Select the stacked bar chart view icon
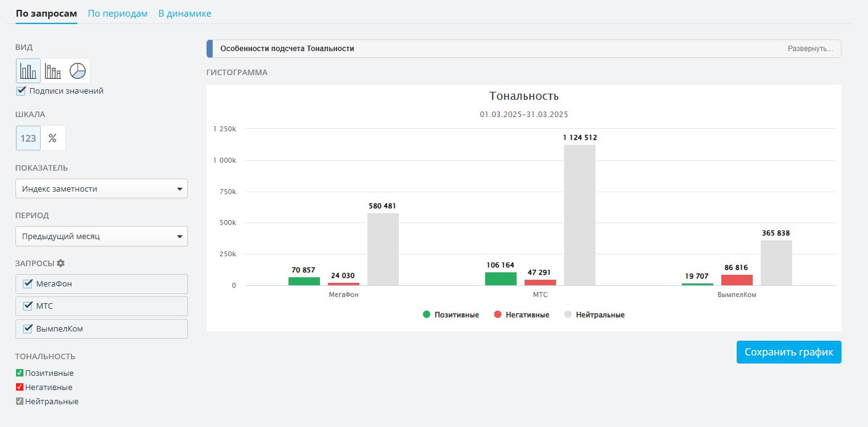Viewport: 868px width, 427px height. point(53,71)
